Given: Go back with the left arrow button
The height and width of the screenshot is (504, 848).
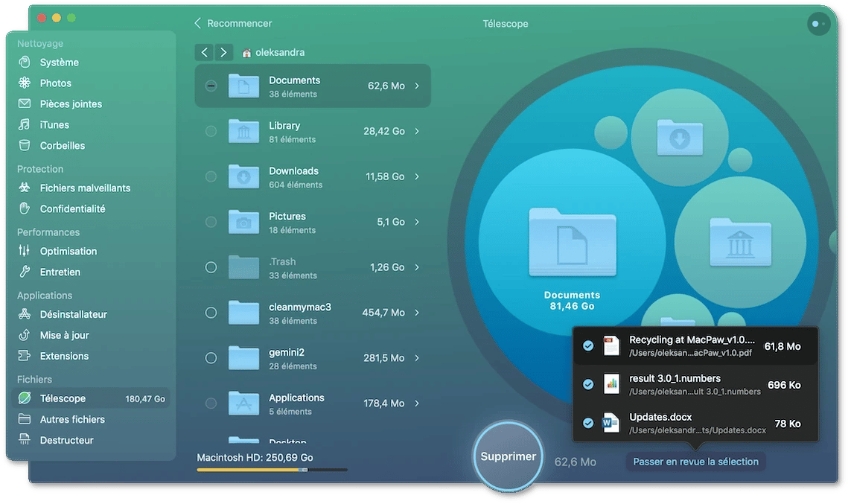Looking at the screenshot, I should point(204,52).
